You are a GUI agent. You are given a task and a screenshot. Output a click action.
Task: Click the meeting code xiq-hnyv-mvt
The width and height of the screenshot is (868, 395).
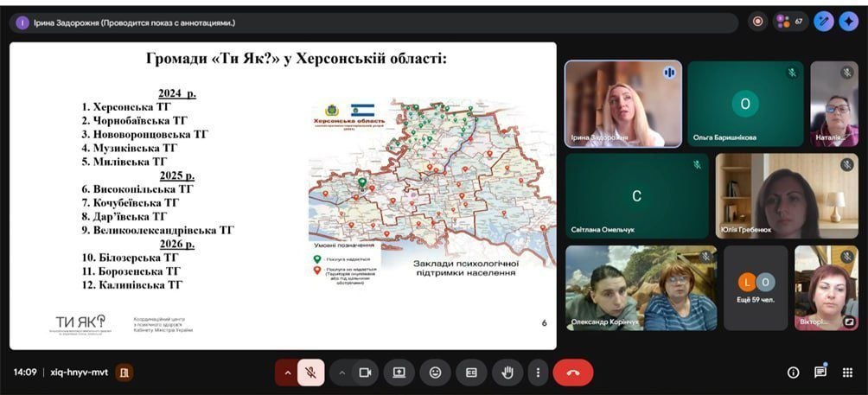[x=78, y=373]
